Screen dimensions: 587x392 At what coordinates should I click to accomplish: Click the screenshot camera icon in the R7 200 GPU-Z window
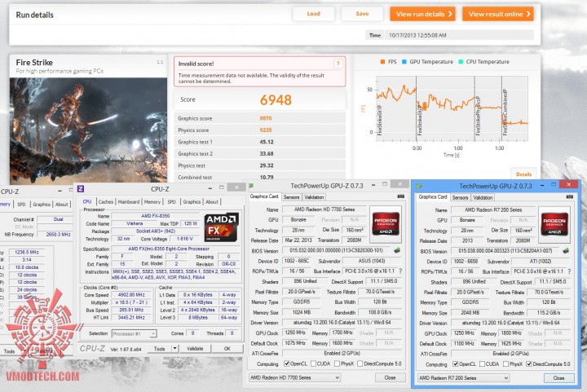569,196
